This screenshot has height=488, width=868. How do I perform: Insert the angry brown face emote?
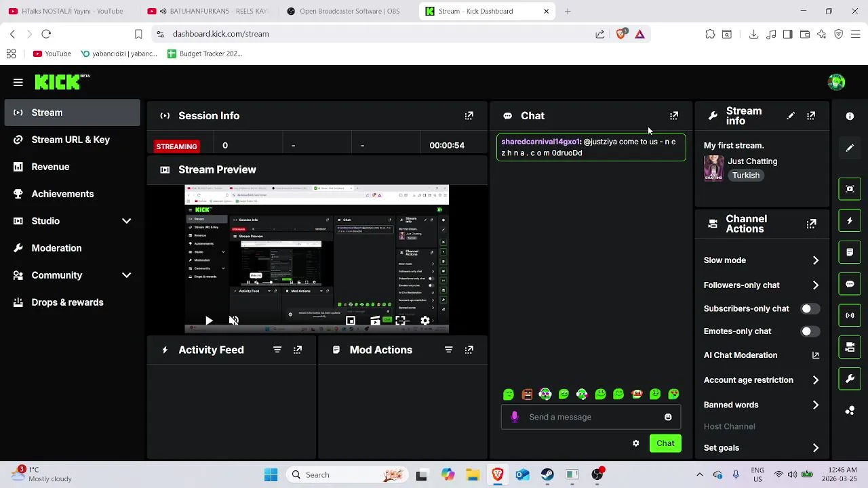pyautogui.click(x=527, y=394)
